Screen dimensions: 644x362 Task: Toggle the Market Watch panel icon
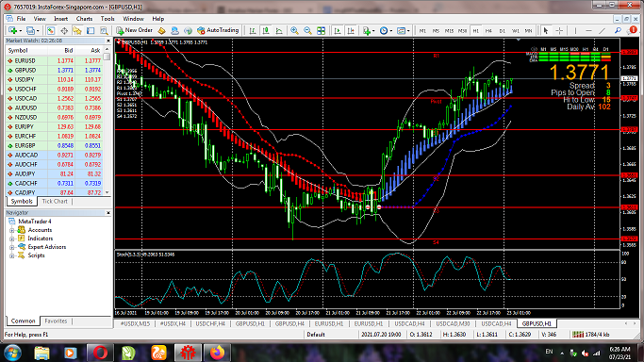click(x=51, y=30)
